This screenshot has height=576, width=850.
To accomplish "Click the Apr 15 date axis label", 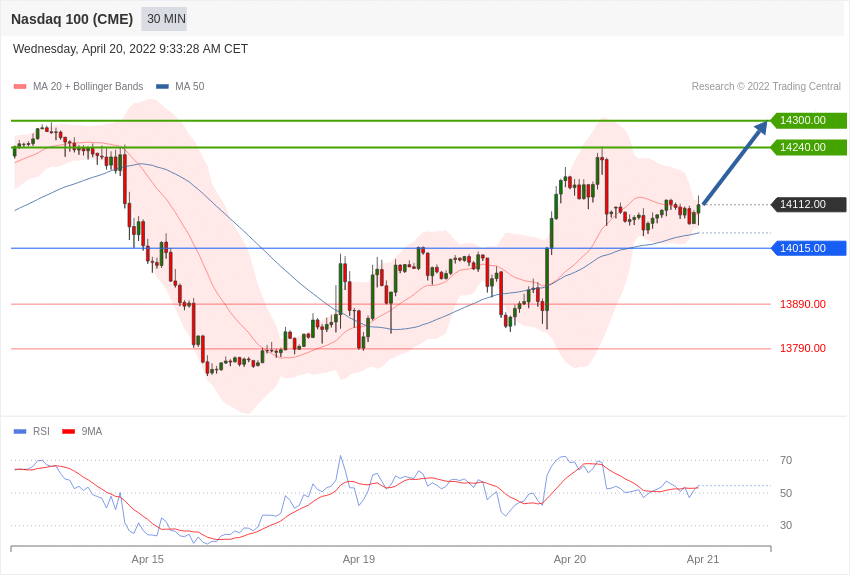I will [147, 559].
